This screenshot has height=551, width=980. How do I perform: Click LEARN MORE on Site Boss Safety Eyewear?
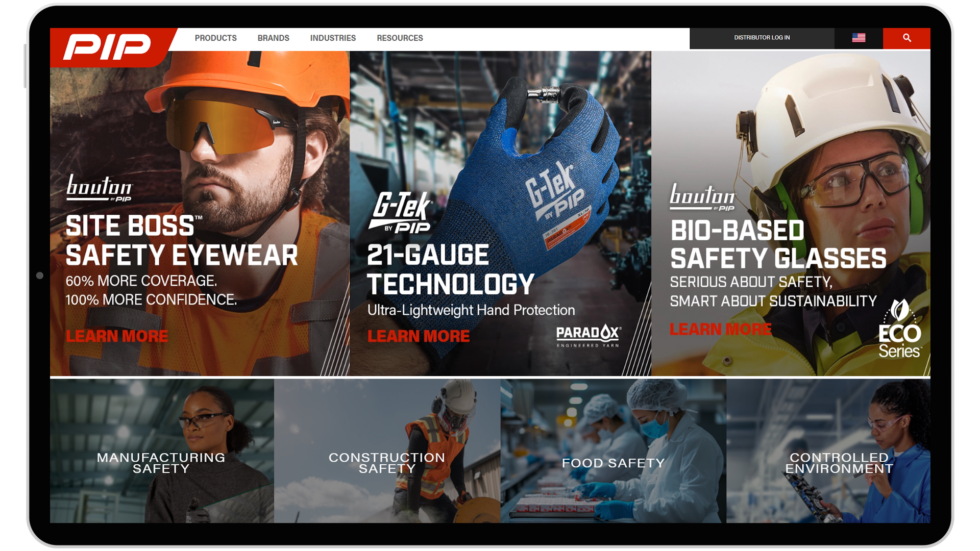pos(116,336)
